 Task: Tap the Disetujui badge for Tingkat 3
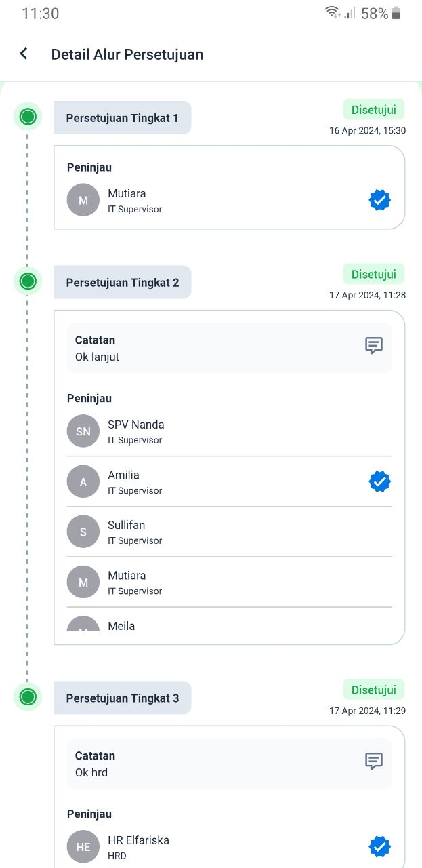tap(373, 689)
